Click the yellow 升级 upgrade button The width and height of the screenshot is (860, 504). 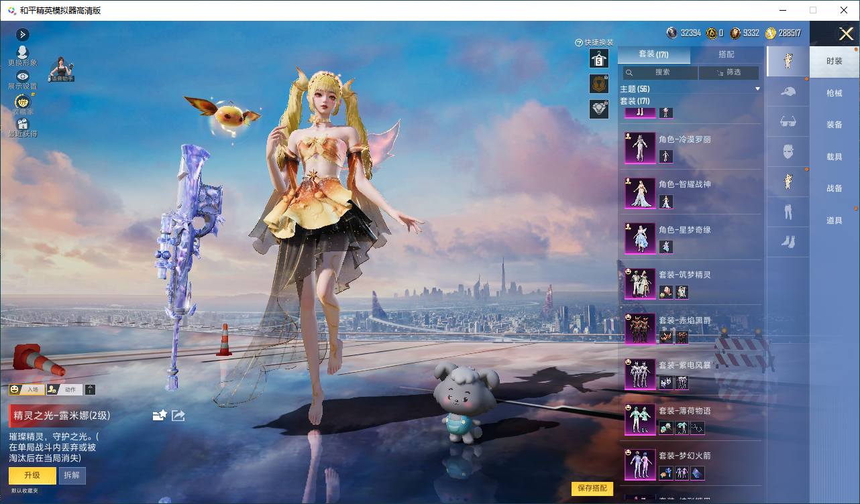point(32,475)
